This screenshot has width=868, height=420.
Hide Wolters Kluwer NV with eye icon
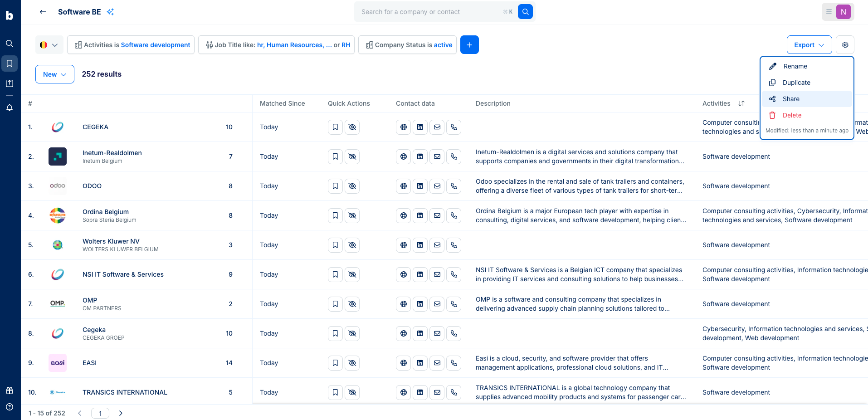click(352, 245)
